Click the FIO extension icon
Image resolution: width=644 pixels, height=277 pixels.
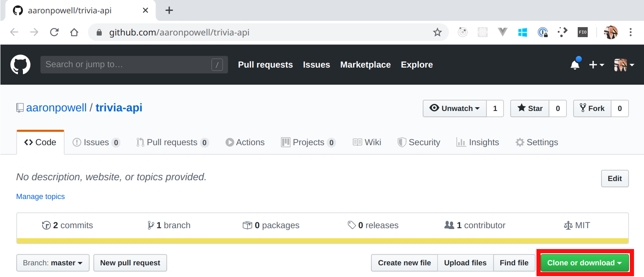point(583,32)
